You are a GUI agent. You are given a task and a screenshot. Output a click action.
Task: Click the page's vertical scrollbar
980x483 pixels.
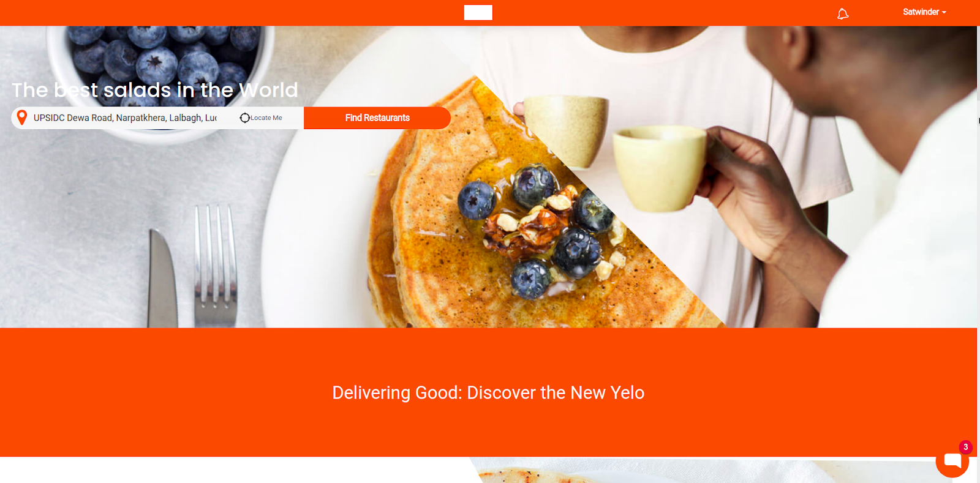pyautogui.click(x=978, y=61)
